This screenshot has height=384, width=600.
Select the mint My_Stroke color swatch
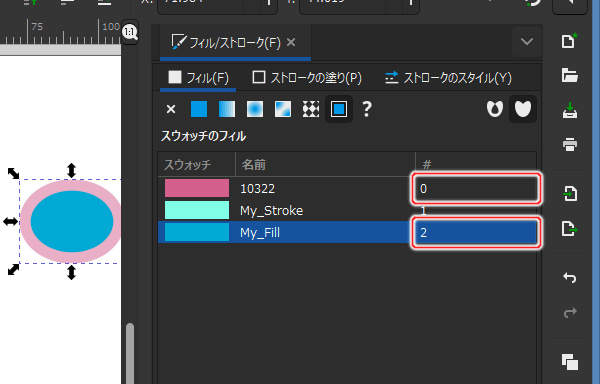coord(197,210)
